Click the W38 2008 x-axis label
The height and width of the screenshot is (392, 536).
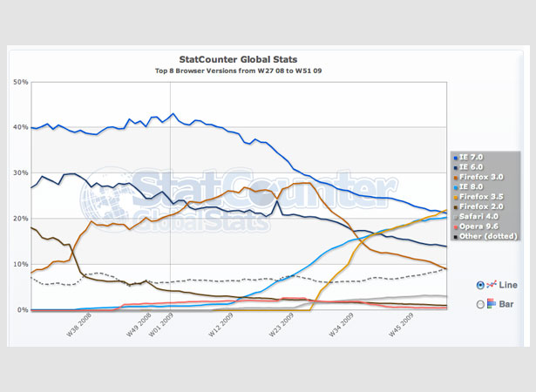click(78, 325)
